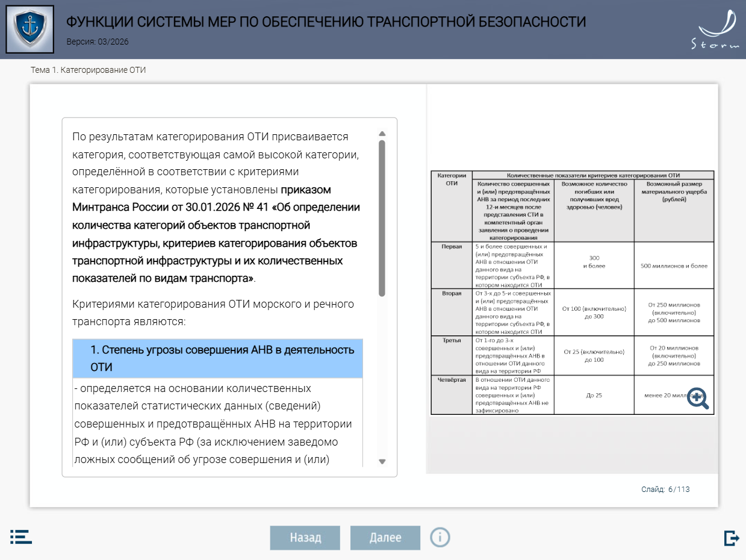Exit the course via the exit icon
The width and height of the screenshot is (746, 560).
[731, 538]
